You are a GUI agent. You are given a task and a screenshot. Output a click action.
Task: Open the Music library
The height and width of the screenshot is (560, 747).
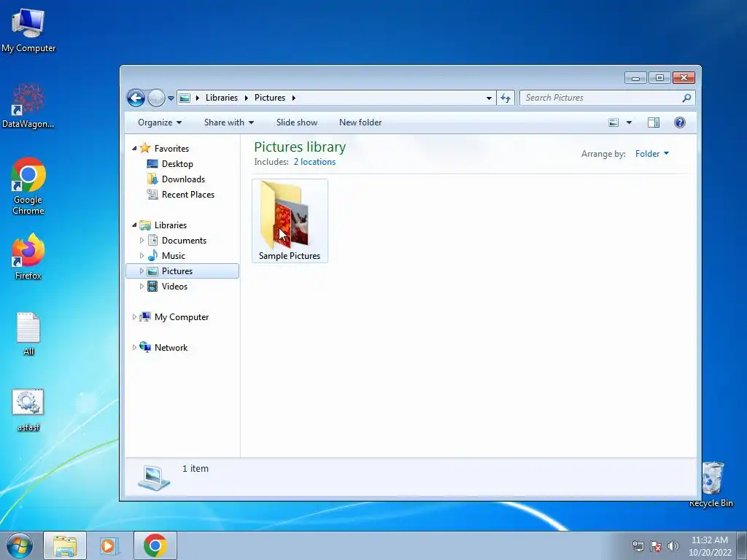click(x=174, y=256)
